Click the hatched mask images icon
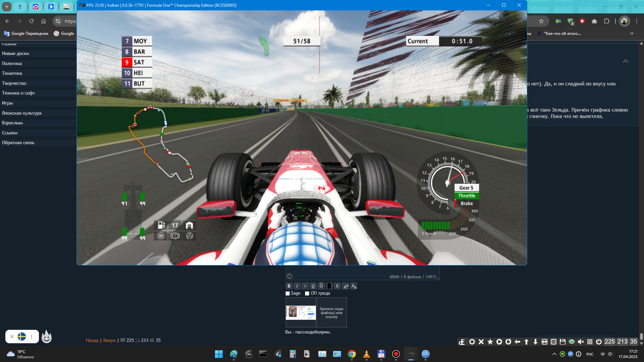This screenshot has width=644, height=362. [x=553, y=342]
